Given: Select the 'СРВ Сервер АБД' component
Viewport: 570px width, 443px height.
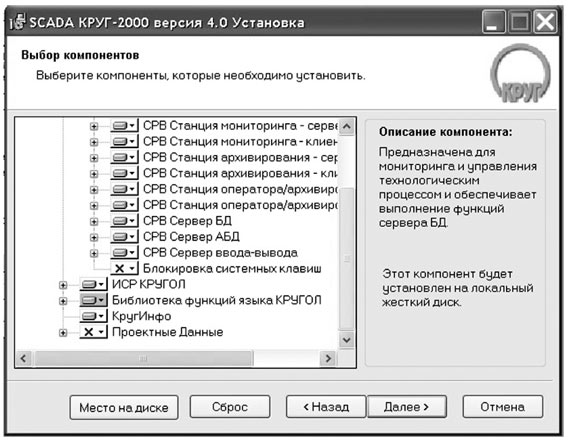Looking at the screenshot, I should [x=191, y=237].
